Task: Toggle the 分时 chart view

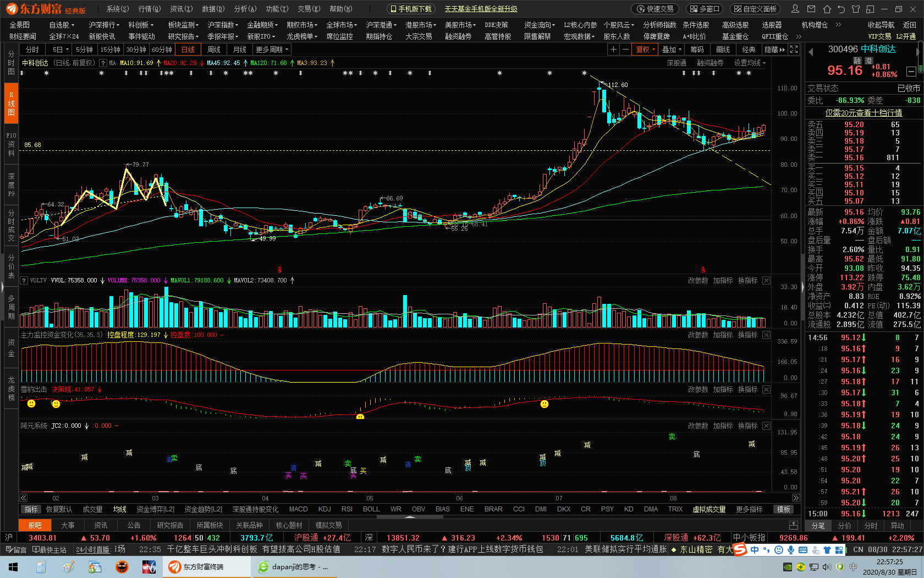Action: click(x=32, y=50)
